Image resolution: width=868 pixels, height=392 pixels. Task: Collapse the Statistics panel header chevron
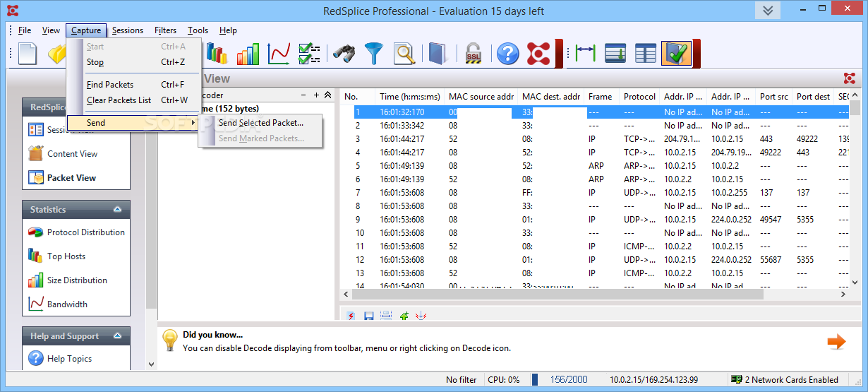pyautogui.click(x=117, y=210)
